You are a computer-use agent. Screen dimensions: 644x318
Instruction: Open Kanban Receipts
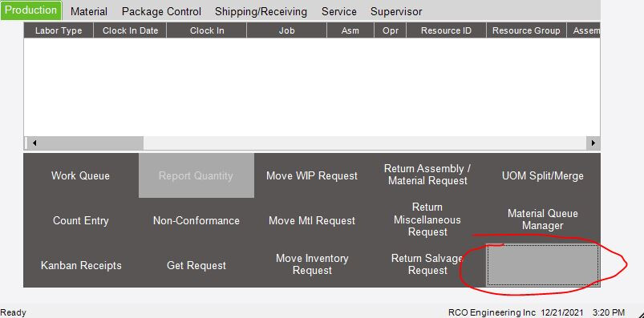[x=80, y=265]
